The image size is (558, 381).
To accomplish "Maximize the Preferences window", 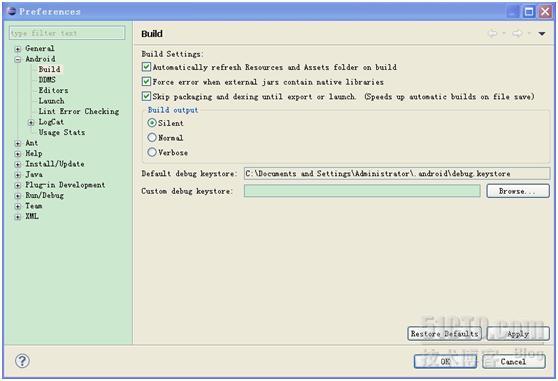I will click(529, 11).
